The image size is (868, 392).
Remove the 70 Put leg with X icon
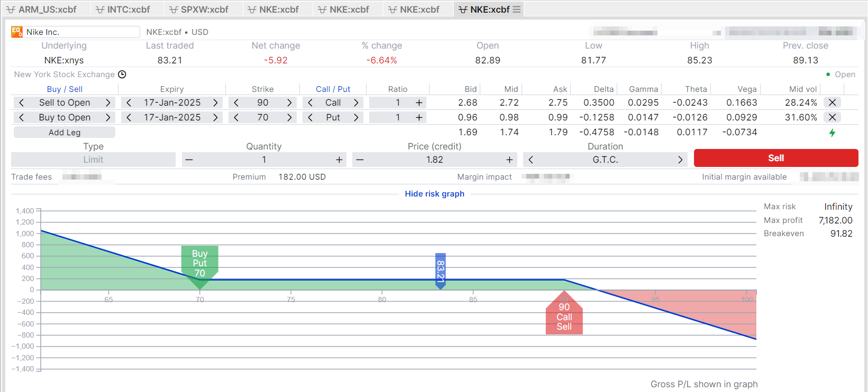tap(832, 117)
